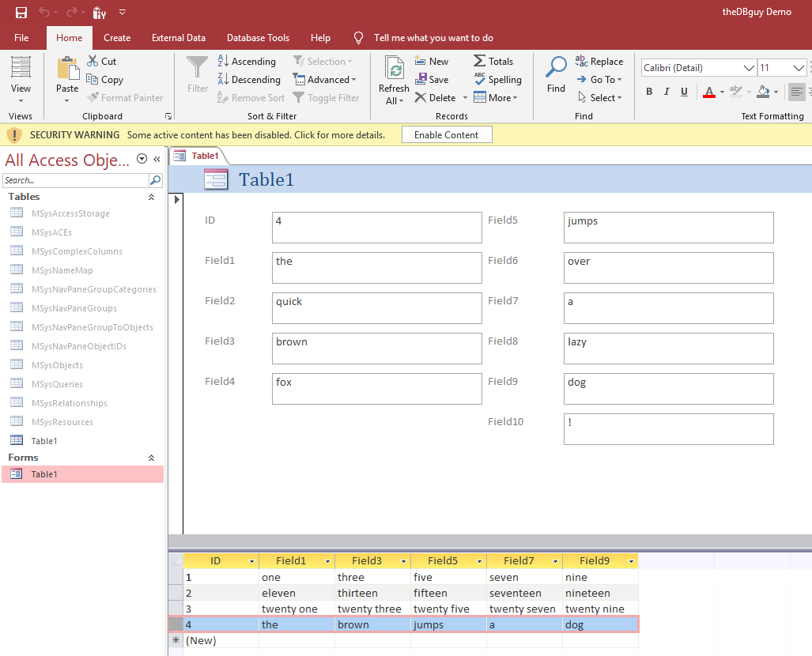The width and height of the screenshot is (812, 656).
Task: Select the Table1 form under Forms
Action: (82, 473)
